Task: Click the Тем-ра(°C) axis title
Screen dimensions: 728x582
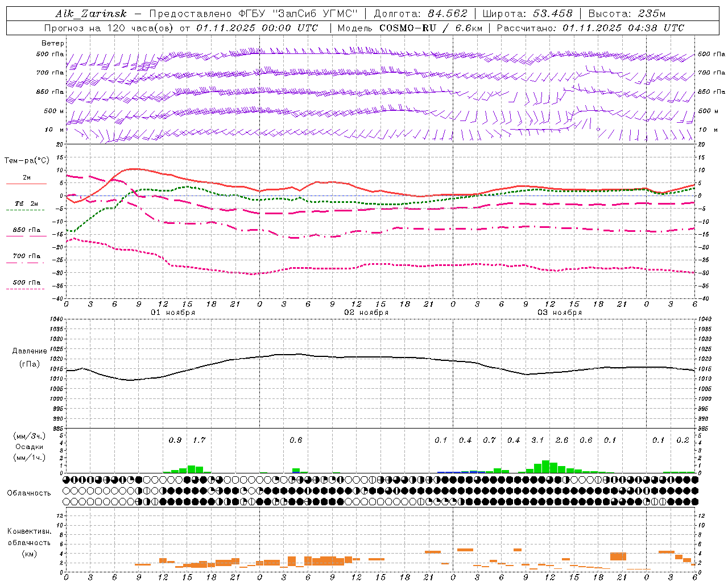Action: pyautogui.click(x=27, y=161)
